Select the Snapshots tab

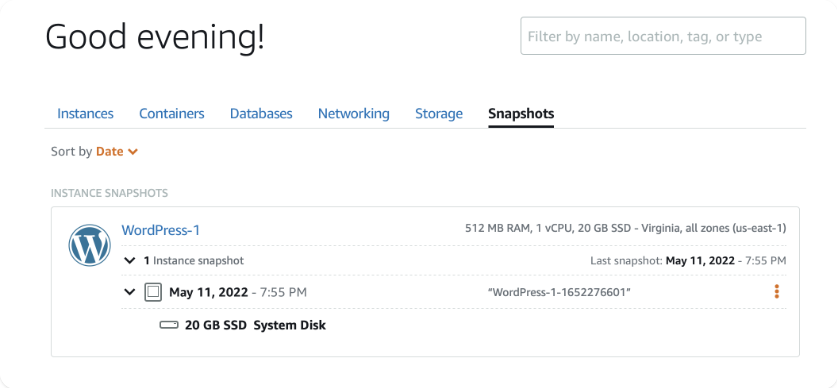click(x=521, y=114)
